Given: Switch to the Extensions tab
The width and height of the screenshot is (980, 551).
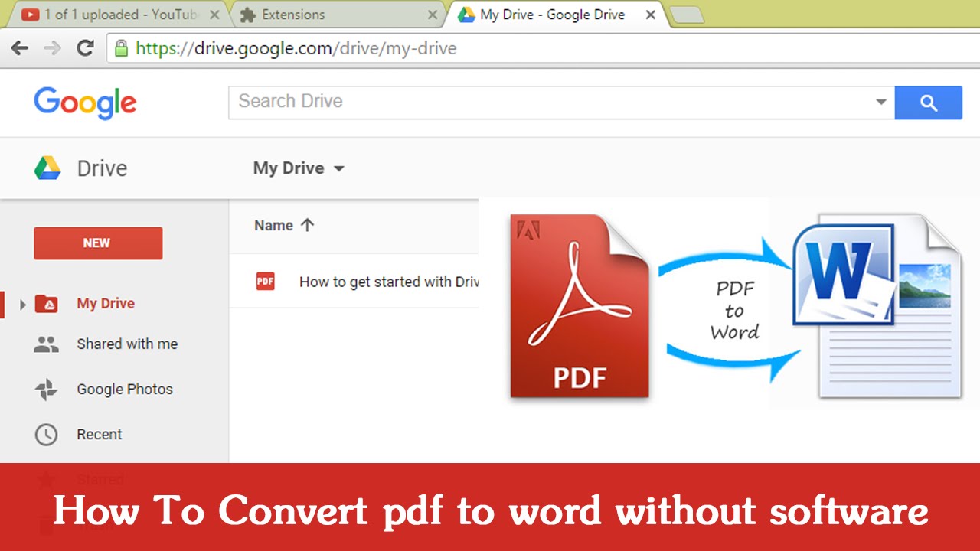Looking at the screenshot, I should pyautogui.click(x=337, y=15).
